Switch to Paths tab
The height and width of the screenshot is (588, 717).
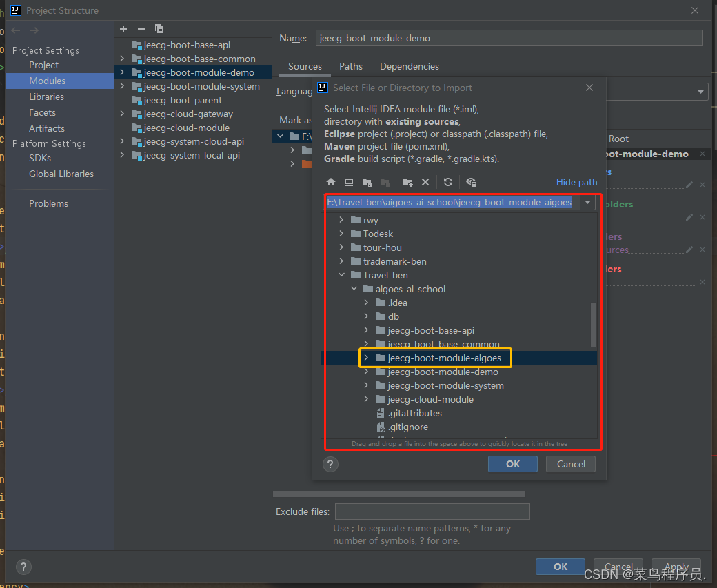(351, 66)
